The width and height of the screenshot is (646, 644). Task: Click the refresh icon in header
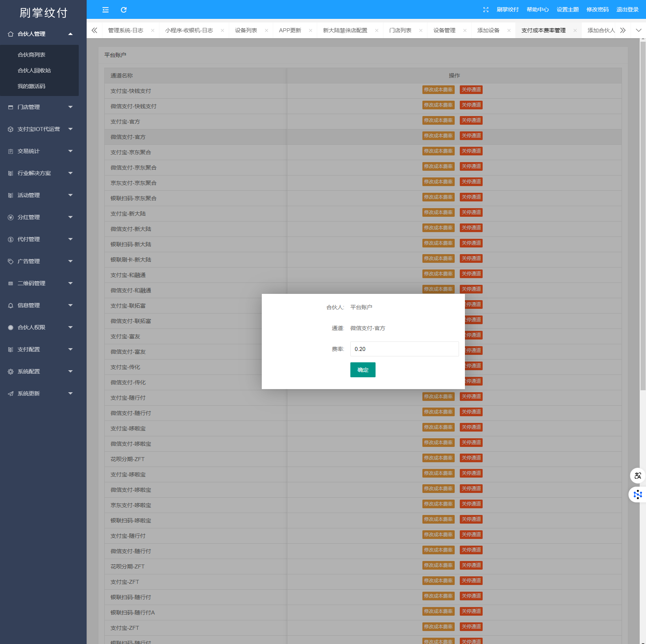point(124,10)
